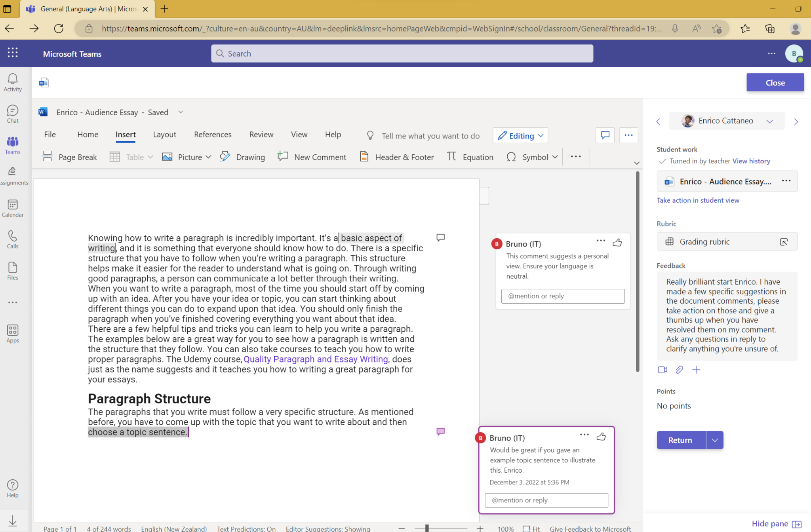Click the attach file paperclip icon

coord(679,370)
